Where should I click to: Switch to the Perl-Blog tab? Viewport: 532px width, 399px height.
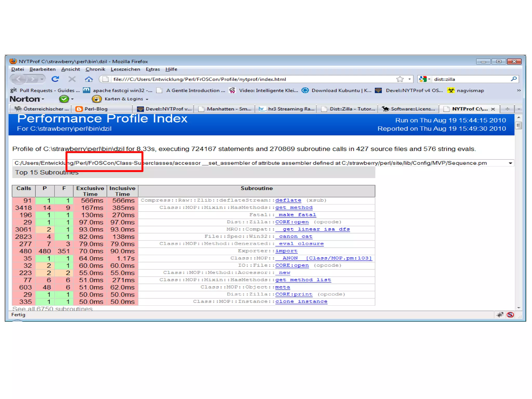pyautogui.click(x=96, y=109)
